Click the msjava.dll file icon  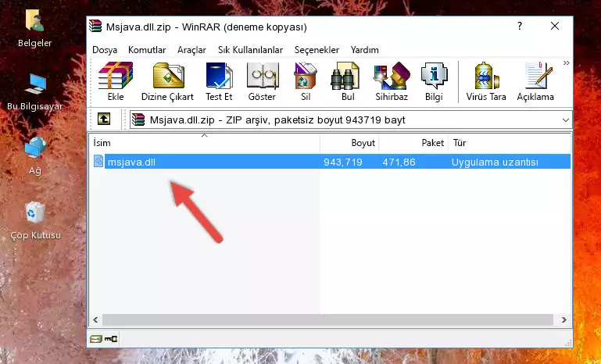[98, 162]
